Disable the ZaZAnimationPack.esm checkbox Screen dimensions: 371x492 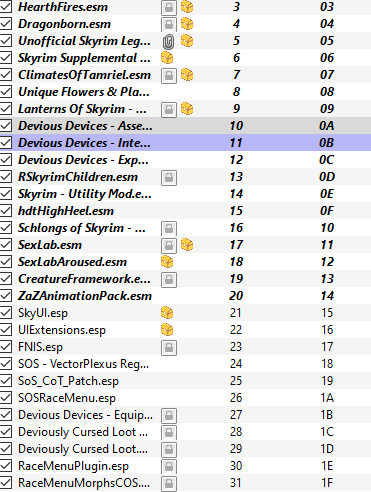(6, 296)
